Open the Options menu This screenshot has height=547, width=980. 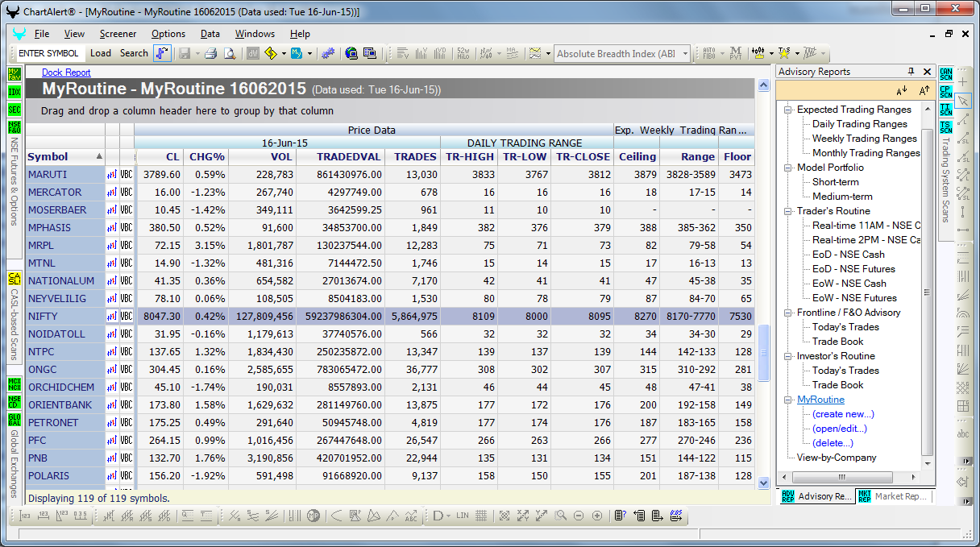[x=168, y=34]
